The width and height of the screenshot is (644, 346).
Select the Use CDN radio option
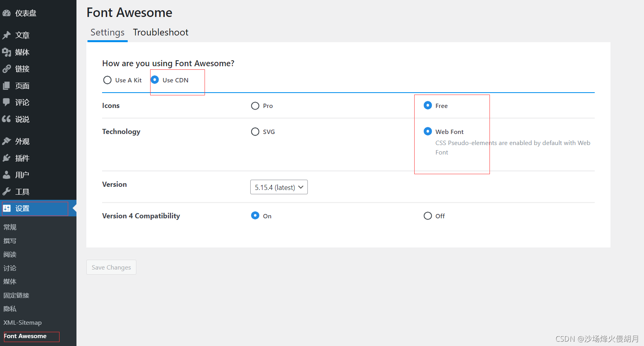tap(155, 80)
